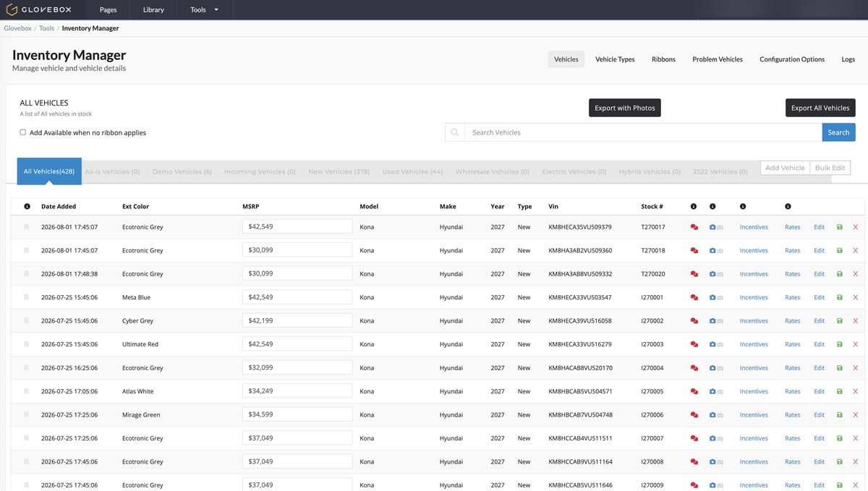Expand the Tools dropdown menu
The image size is (868, 491).
click(204, 10)
